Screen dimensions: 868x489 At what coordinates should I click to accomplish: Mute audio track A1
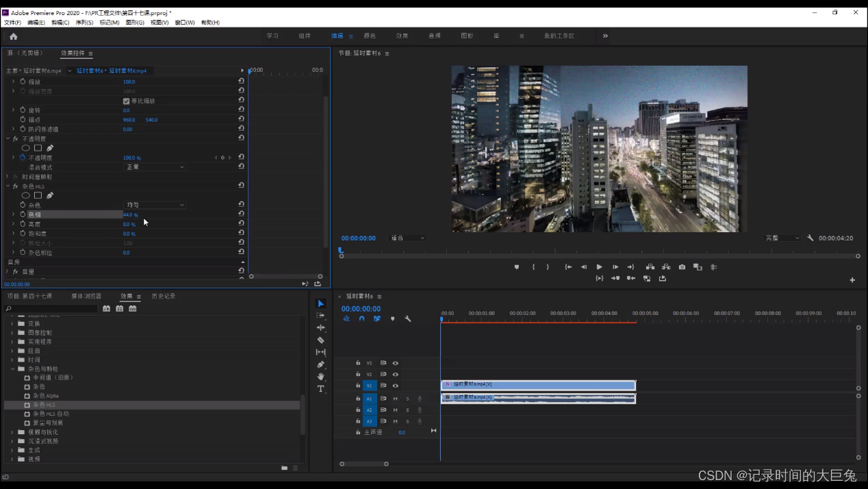click(395, 399)
